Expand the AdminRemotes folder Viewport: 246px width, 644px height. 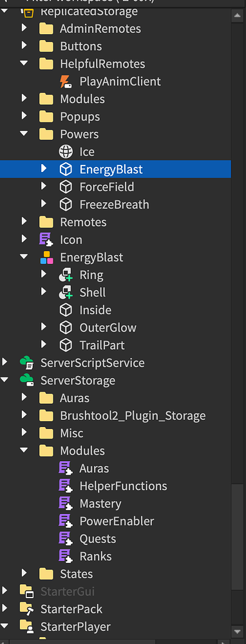coord(24,28)
